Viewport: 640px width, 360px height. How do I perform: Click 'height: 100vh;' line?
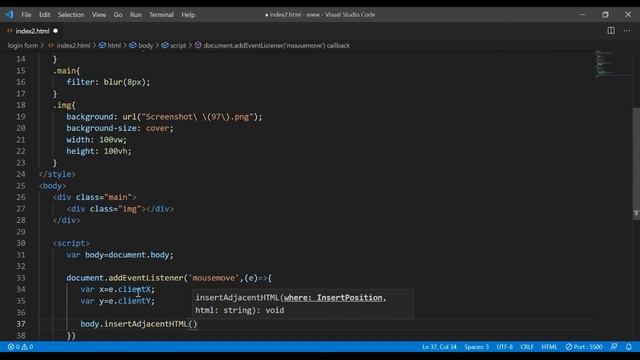pyautogui.click(x=99, y=151)
